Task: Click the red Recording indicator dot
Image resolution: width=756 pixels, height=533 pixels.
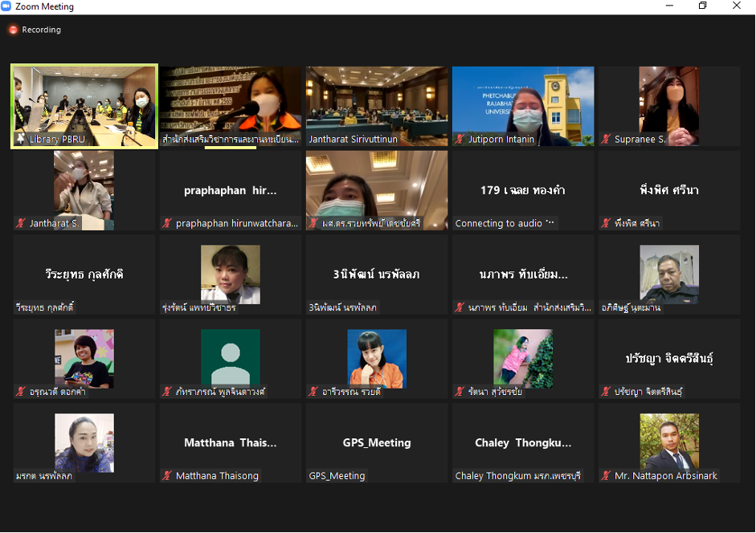Action: (13, 30)
